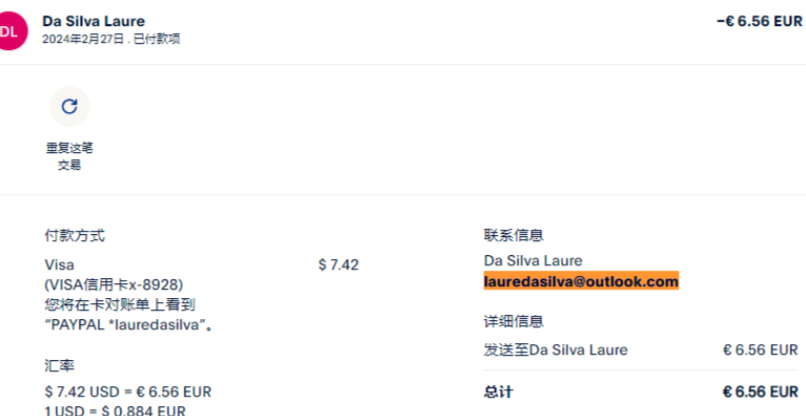Viewport: 806px width, 416px height.
Task: Click the 发送至Da Silva Laure row
Action: [640, 350]
